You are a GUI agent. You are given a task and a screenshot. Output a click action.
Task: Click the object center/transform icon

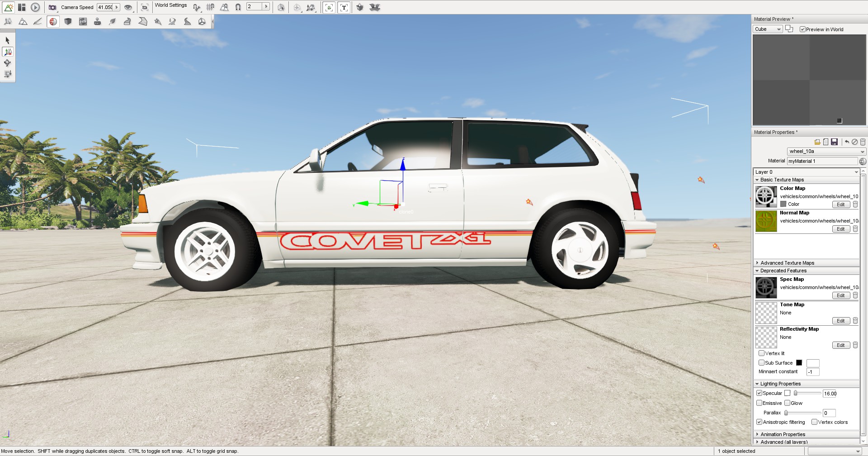[x=297, y=7]
